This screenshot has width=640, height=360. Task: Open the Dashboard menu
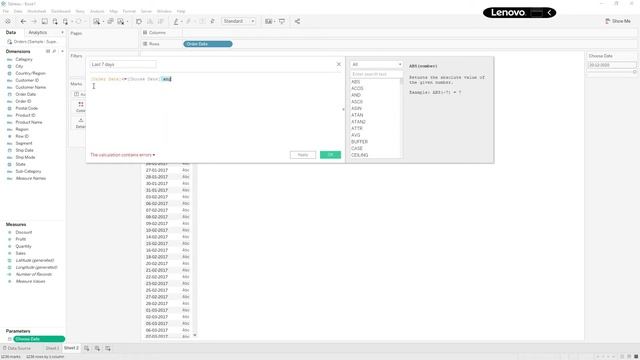click(x=60, y=11)
